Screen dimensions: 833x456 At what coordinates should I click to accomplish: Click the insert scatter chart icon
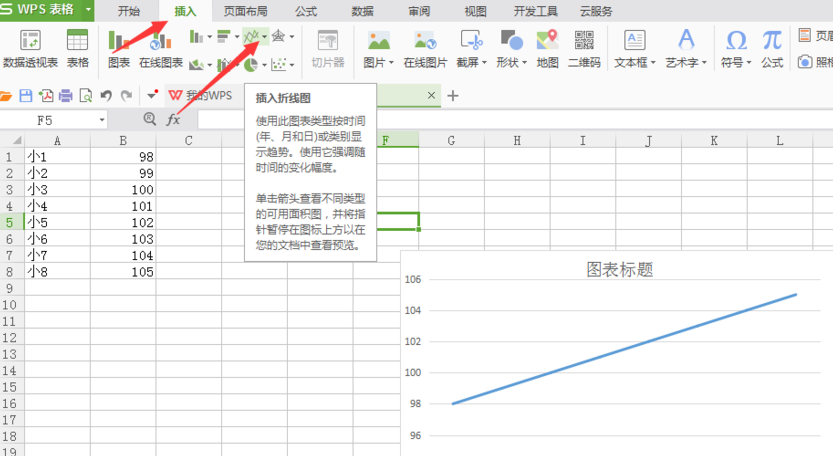278,65
